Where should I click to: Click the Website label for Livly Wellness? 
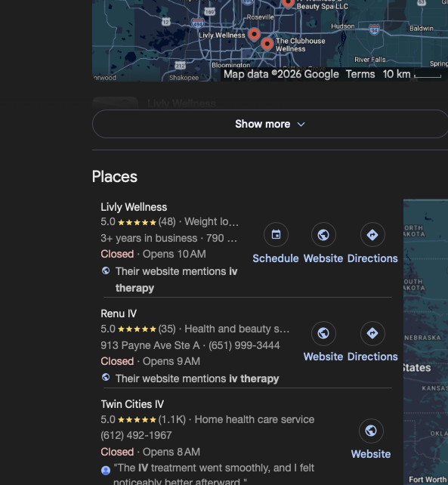pyautogui.click(x=323, y=258)
